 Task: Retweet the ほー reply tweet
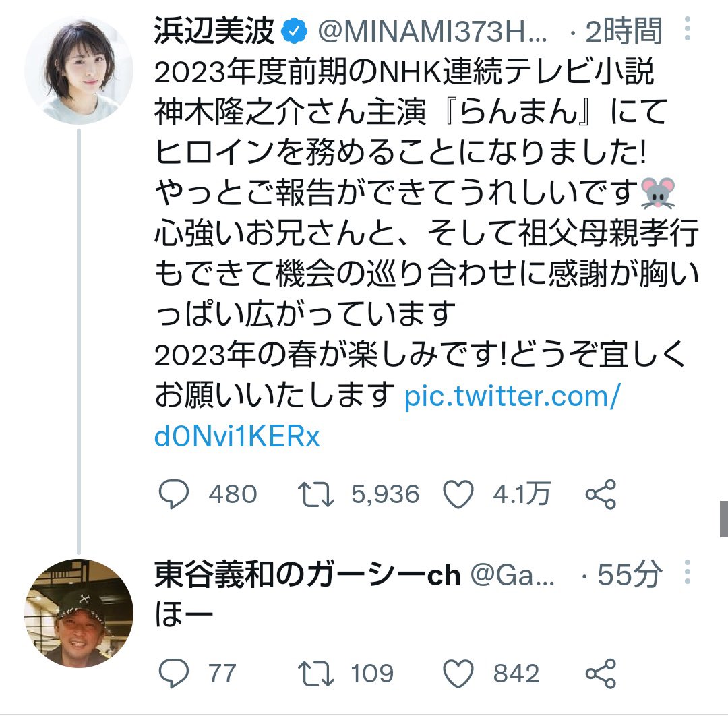pos(316,673)
